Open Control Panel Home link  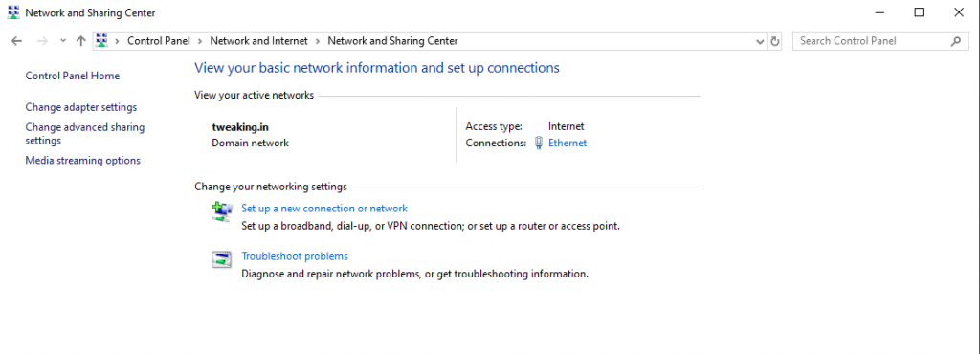pyautogui.click(x=73, y=76)
